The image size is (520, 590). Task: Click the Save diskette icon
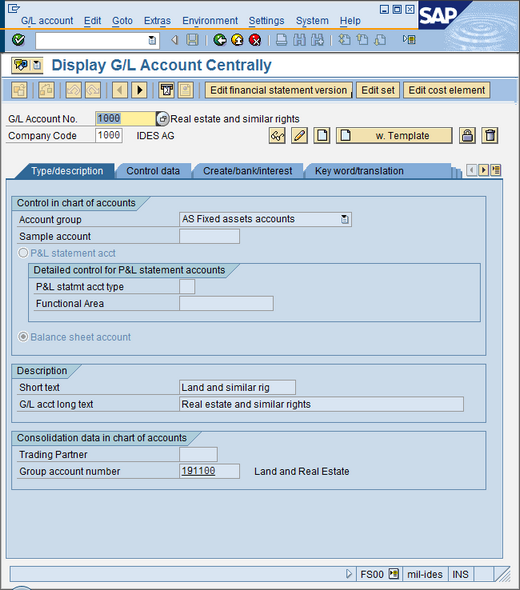tap(192, 40)
